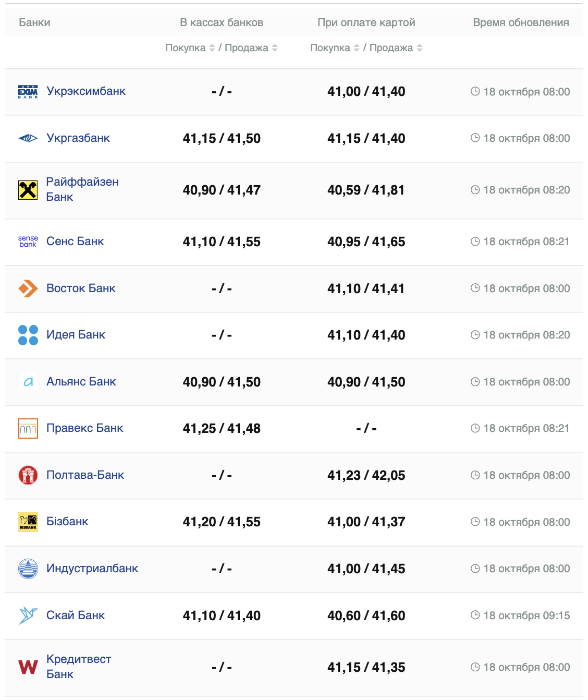
Task: Sort card payment rates by Покупка arrows
Action: coord(357,48)
